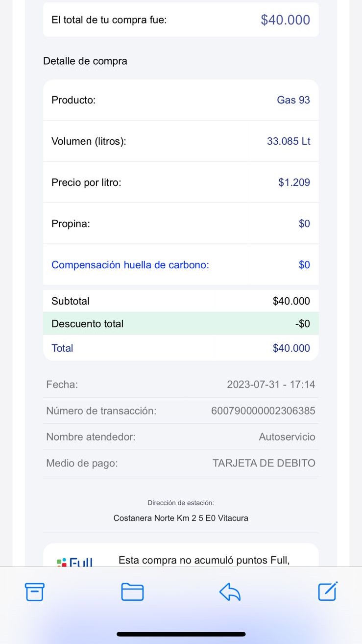Click the Detalle de compra heading
Viewport: 362px width, 644px height.
tap(85, 61)
